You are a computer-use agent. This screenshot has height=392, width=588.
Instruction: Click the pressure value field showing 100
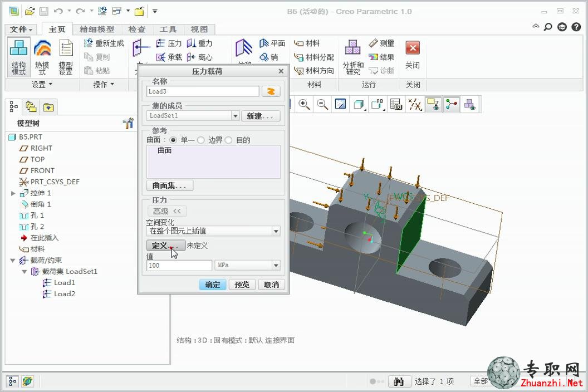click(x=179, y=266)
